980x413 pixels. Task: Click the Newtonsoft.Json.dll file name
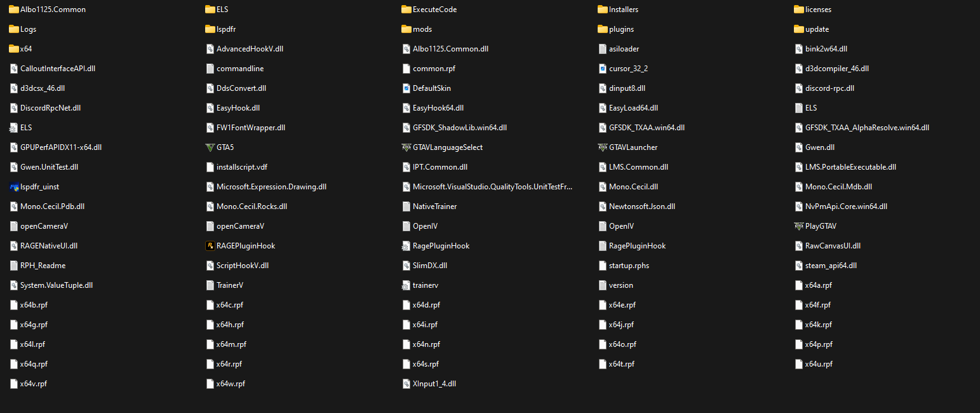pos(642,207)
